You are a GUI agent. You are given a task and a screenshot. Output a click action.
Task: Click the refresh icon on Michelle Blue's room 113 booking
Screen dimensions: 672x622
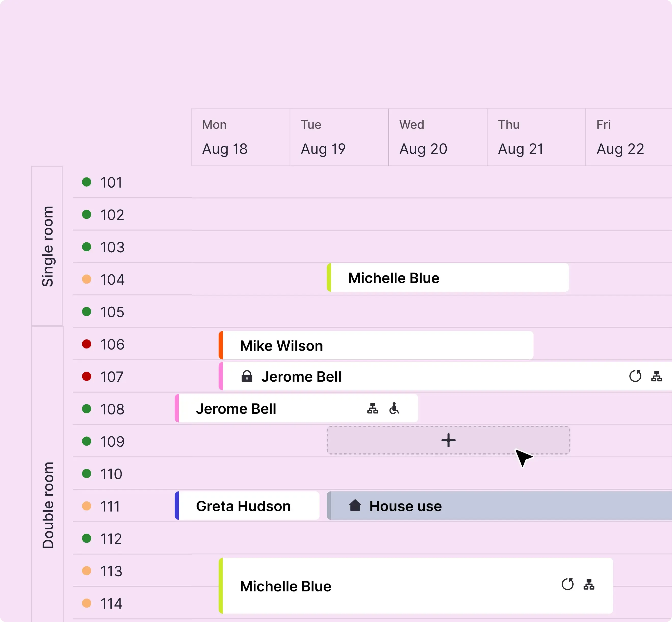(x=568, y=585)
